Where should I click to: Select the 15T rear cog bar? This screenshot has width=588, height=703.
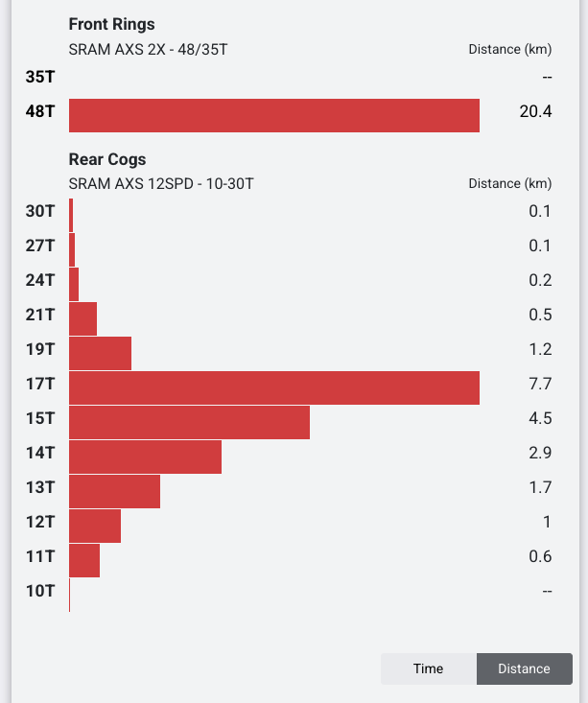pos(189,422)
